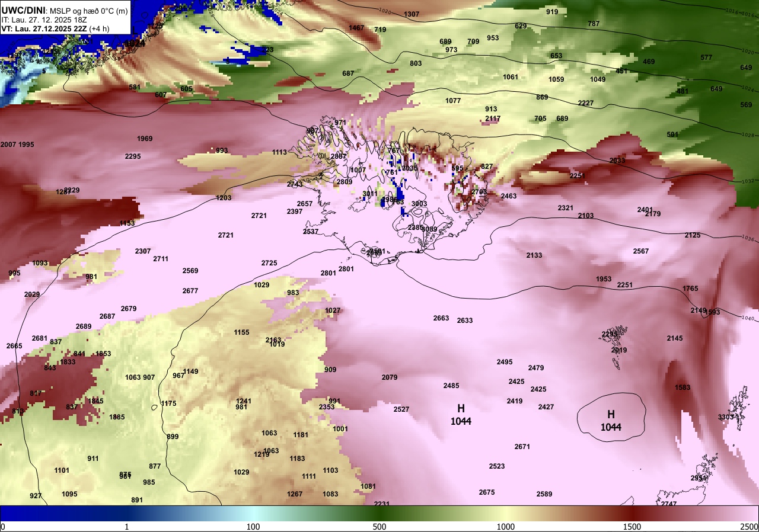Click the map value 2523
The width and height of the screenshot is (759, 532).
(x=497, y=466)
